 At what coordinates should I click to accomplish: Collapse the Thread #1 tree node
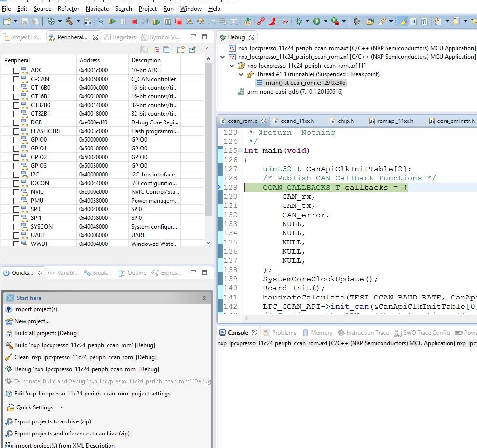coord(241,74)
